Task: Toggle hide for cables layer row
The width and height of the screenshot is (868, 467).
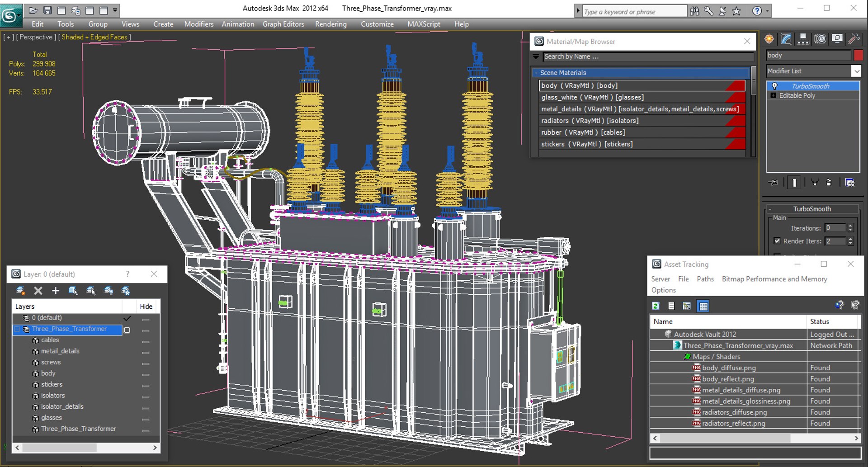Action: click(x=146, y=342)
